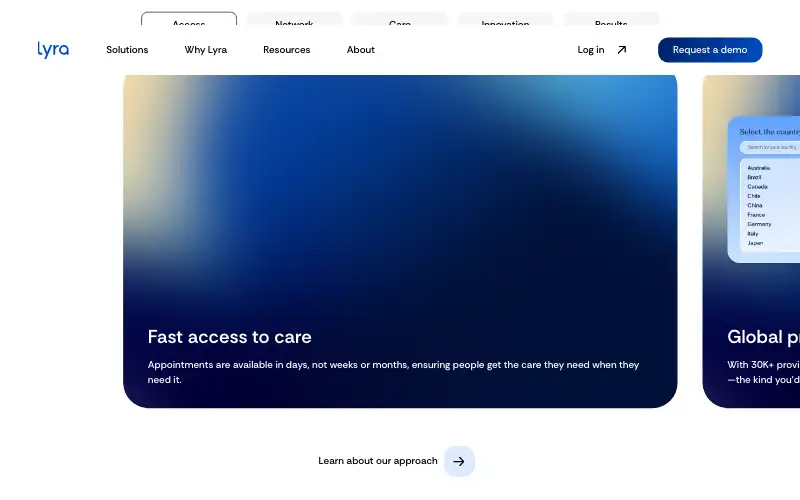Click the Lyra logo
800x500 pixels.
coord(53,49)
